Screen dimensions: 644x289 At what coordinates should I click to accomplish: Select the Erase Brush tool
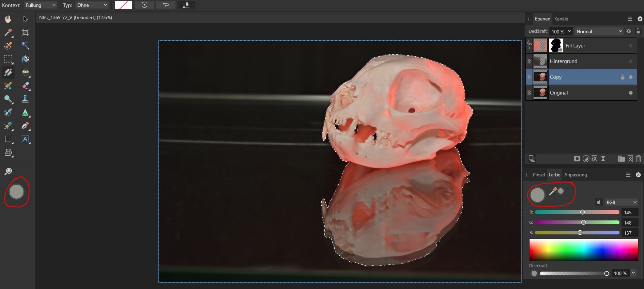(x=25, y=86)
